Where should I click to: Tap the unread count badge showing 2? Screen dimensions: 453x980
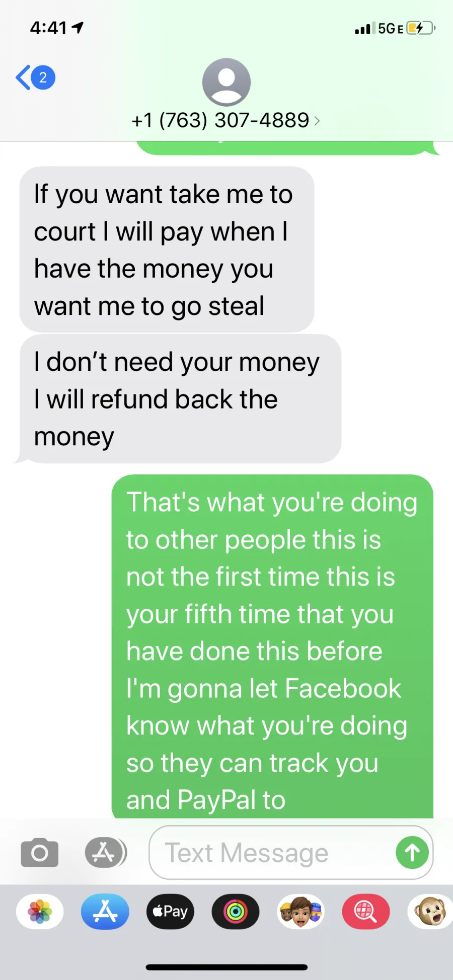[x=43, y=77]
